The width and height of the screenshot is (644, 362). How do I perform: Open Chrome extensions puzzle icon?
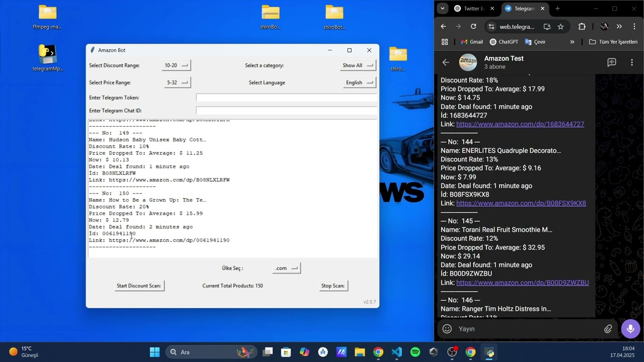(582, 27)
